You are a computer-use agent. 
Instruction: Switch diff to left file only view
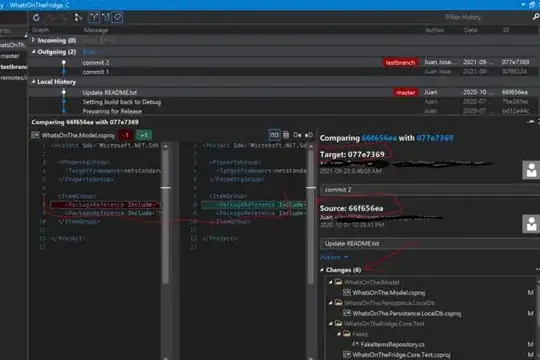tap(297, 135)
